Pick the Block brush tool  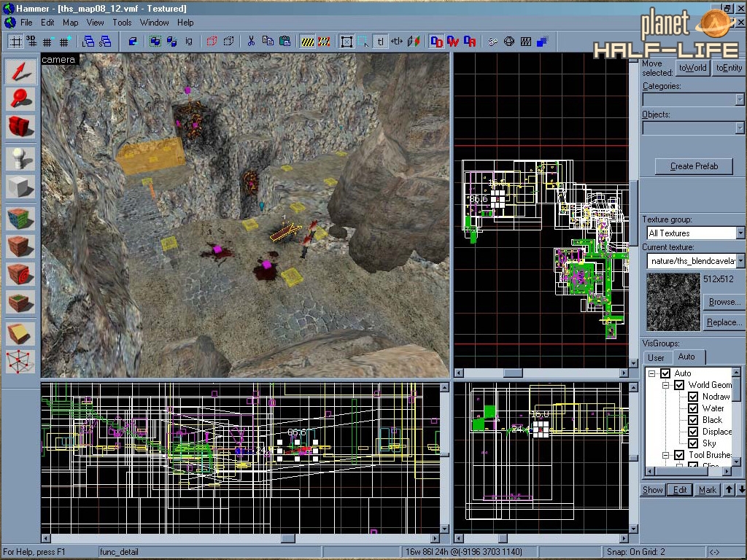point(20,186)
